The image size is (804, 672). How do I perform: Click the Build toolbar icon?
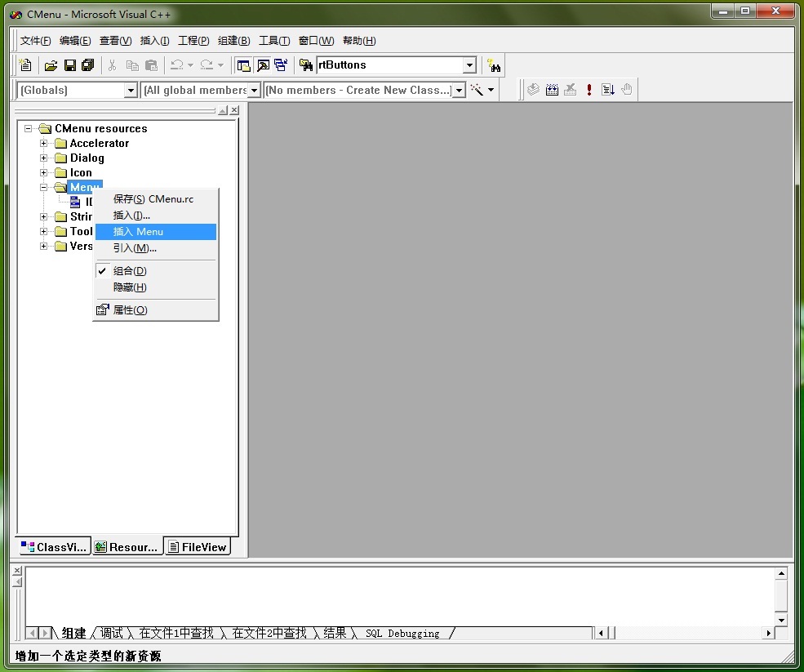552,90
